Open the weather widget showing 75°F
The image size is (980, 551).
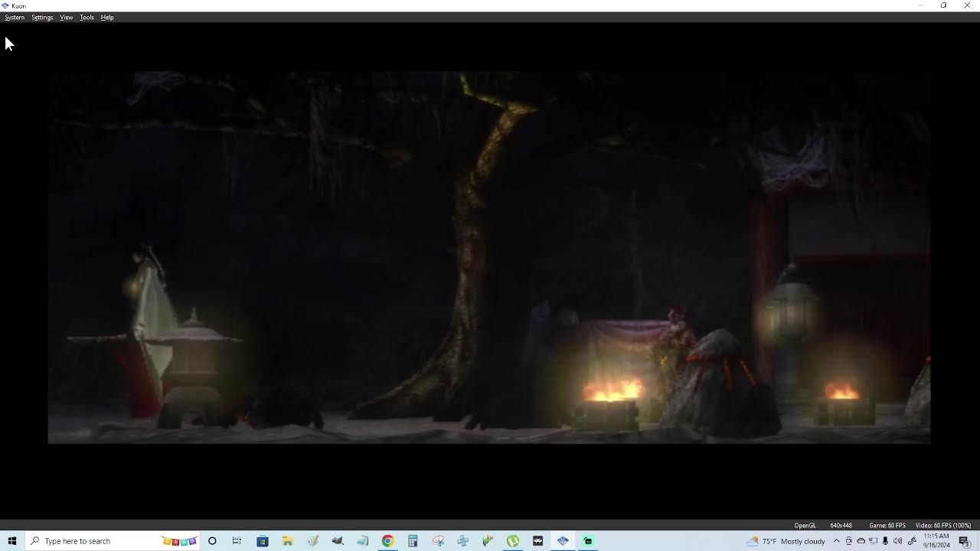click(787, 541)
